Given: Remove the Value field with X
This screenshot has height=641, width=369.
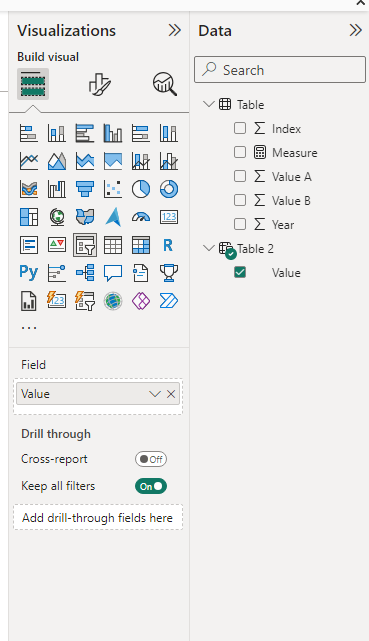Looking at the screenshot, I should pos(171,394).
